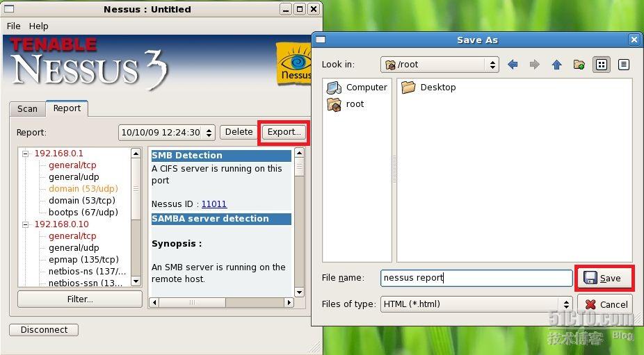The height and width of the screenshot is (355, 644).
Task: Navigate to parent directory arrow
Action: coord(556,65)
